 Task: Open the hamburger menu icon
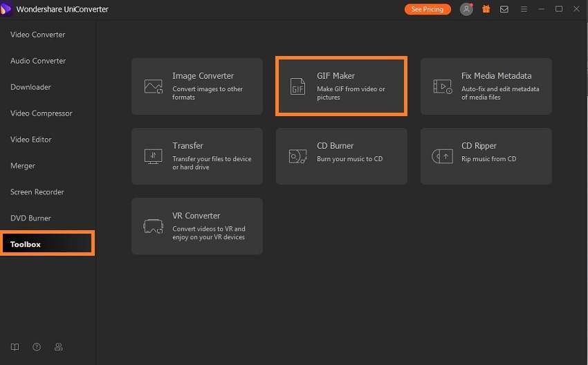524,10
